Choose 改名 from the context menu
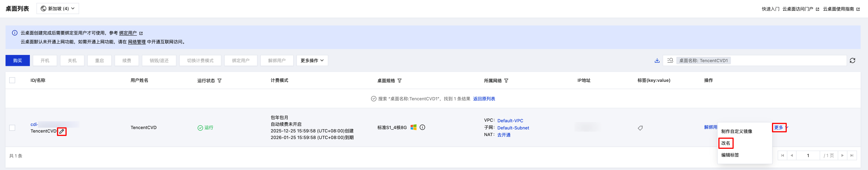This screenshot has height=170, width=868. 726,143
